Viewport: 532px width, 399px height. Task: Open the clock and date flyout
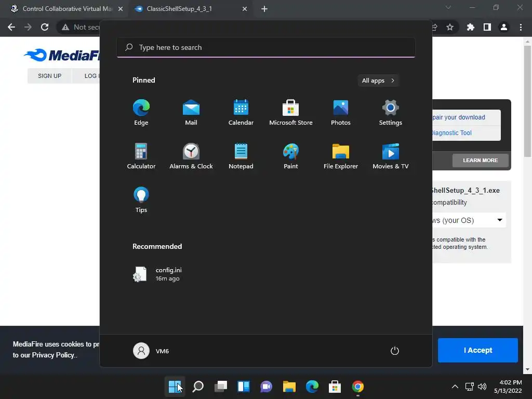tap(508, 387)
